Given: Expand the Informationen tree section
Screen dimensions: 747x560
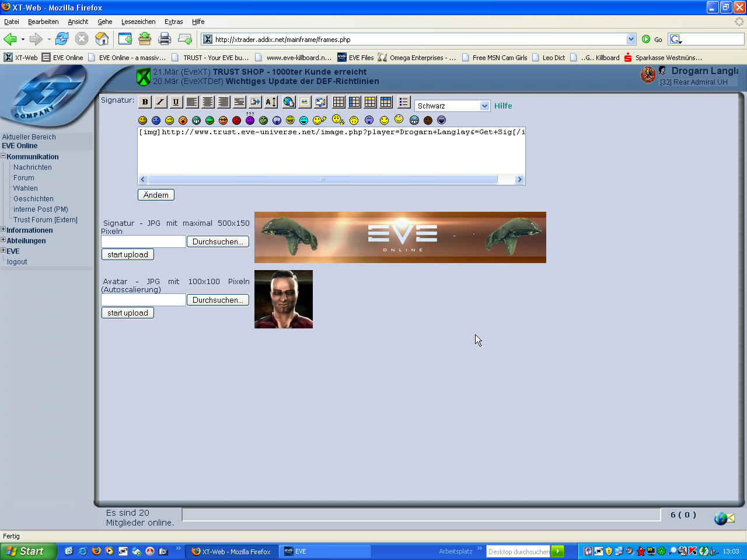Looking at the screenshot, I should tap(4, 229).
